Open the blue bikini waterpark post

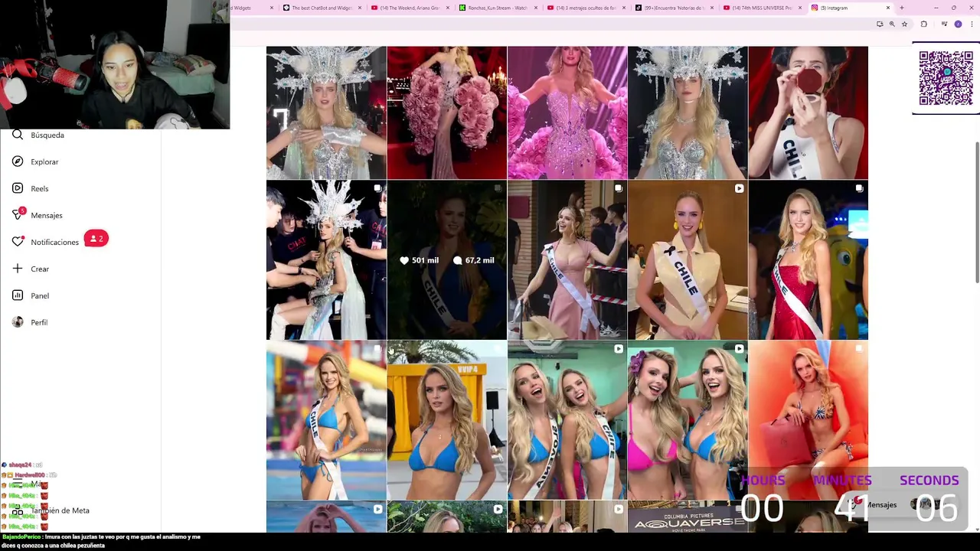coord(326,420)
